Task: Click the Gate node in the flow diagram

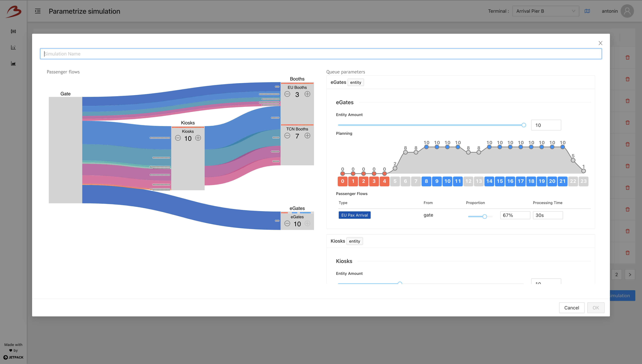Action: [65, 150]
